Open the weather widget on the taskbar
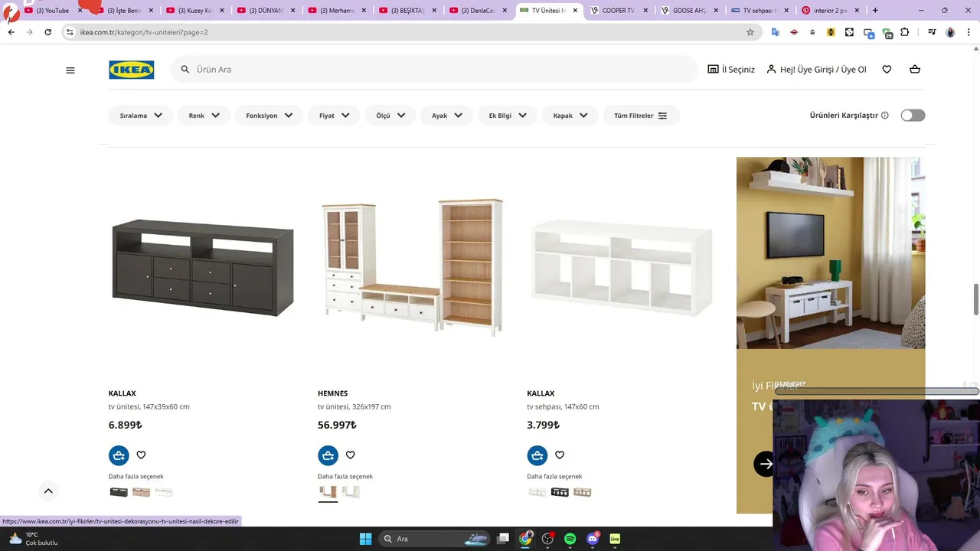 pyautogui.click(x=34, y=539)
